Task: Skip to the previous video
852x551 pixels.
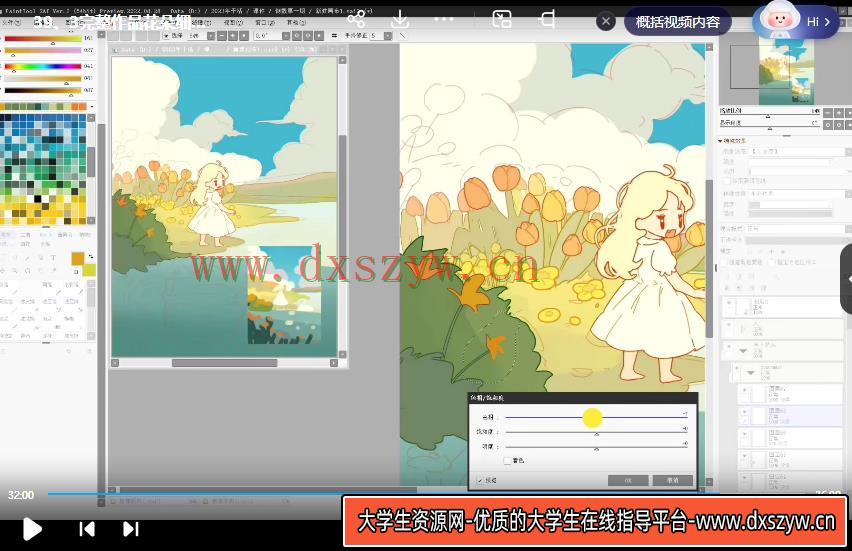Action: point(87,529)
